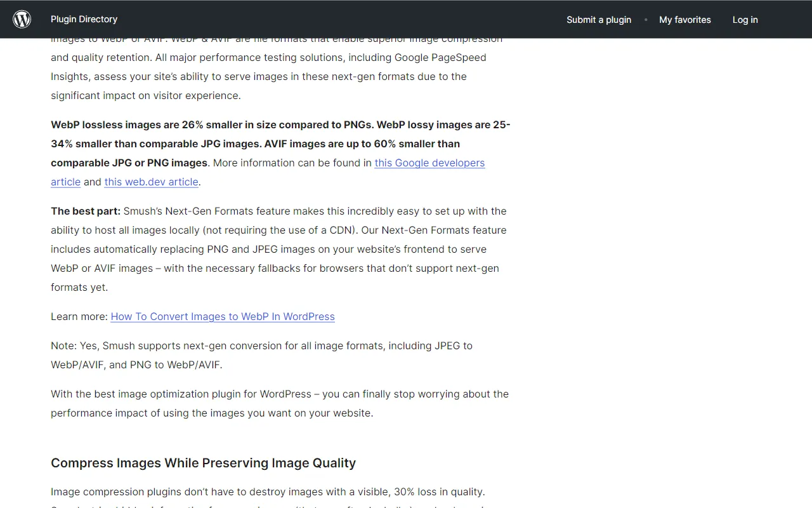Click the paragraph starting "With the best image optimization"
This screenshot has width=812, height=508.
(280, 404)
